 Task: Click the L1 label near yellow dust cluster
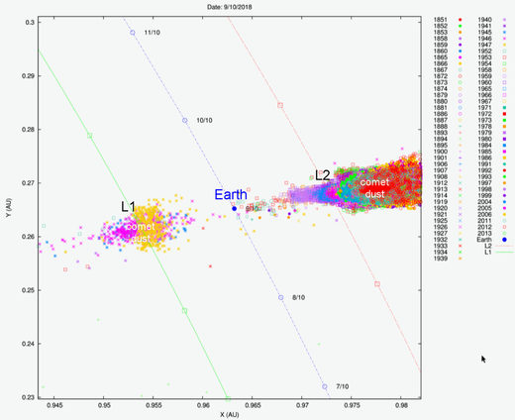coord(128,207)
